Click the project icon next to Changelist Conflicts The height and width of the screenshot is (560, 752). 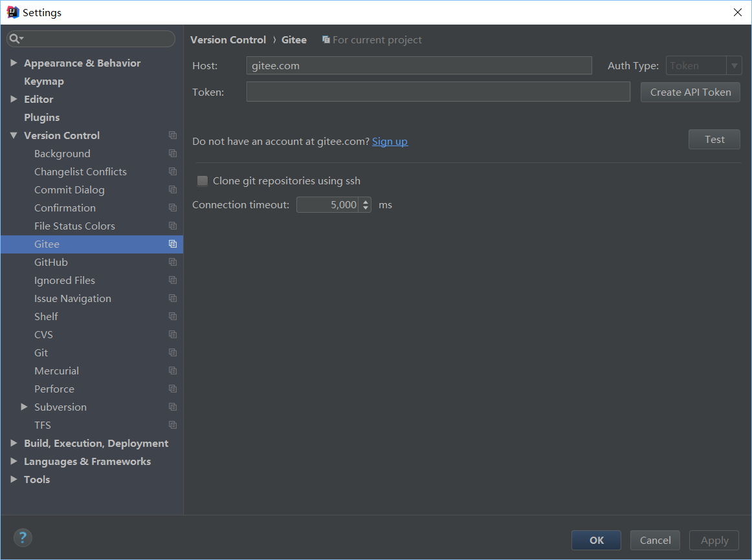tap(173, 171)
